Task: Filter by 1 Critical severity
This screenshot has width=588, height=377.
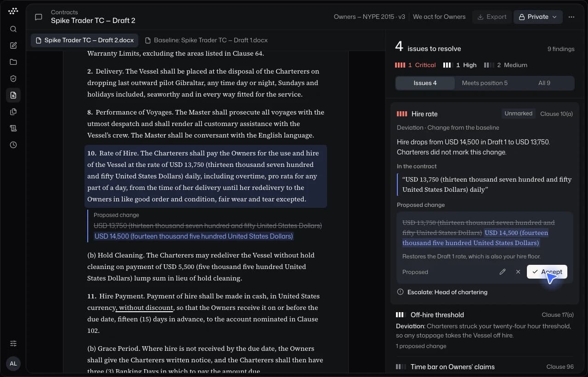Action: tap(415, 65)
